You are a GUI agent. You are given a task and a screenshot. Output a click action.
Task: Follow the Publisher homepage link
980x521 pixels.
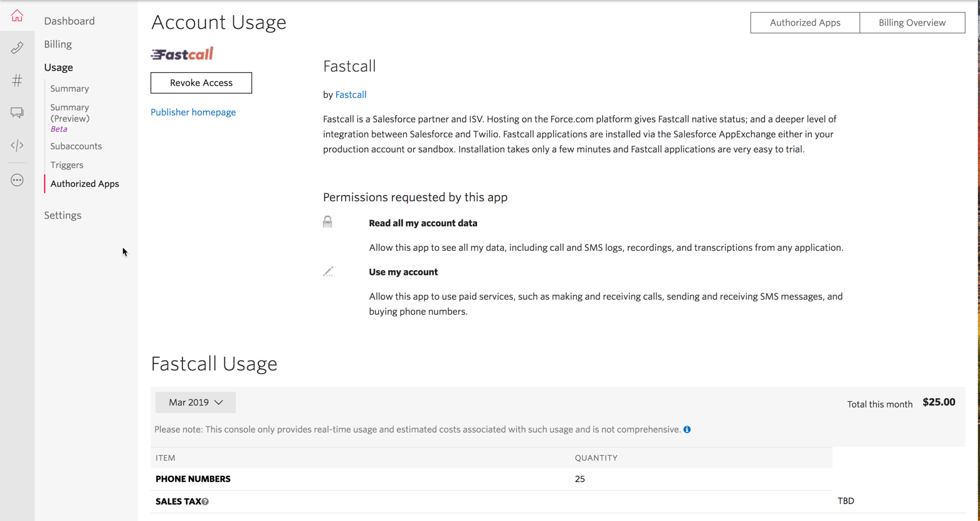[x=193, y=112]
